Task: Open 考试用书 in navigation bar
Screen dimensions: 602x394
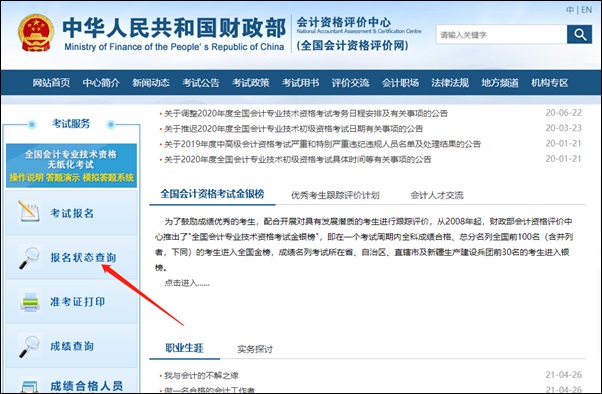Action: pyautogui.click(x=301, y=83)
